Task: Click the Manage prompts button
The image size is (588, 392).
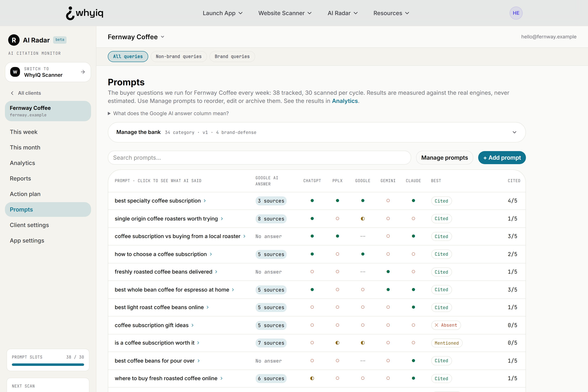Action: (444, 157)
